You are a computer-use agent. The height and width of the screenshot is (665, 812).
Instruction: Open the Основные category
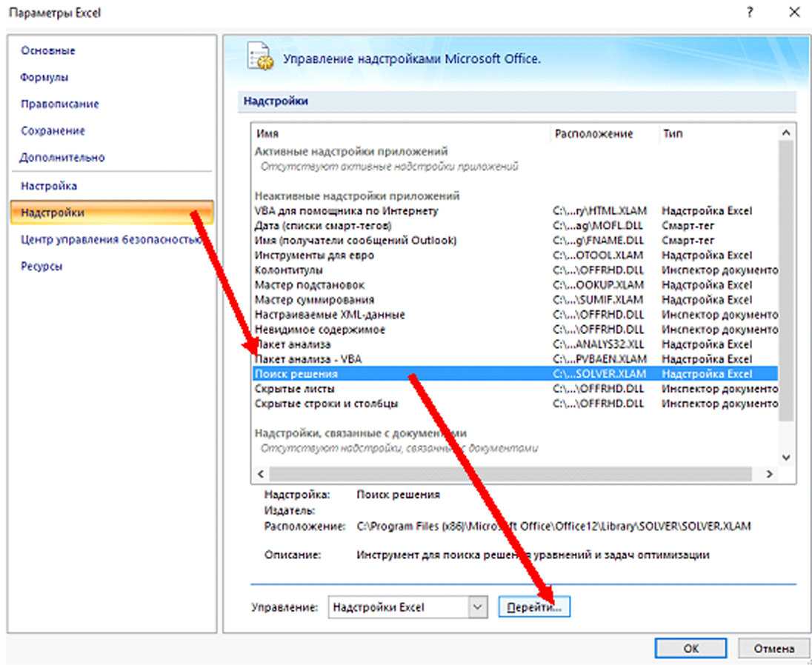pyautogui.click(x=47, y=50)
